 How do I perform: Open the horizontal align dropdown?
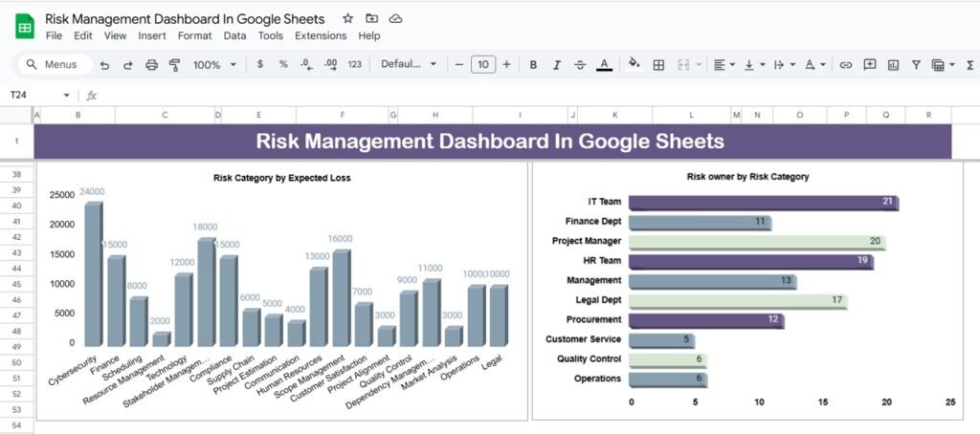724,64
